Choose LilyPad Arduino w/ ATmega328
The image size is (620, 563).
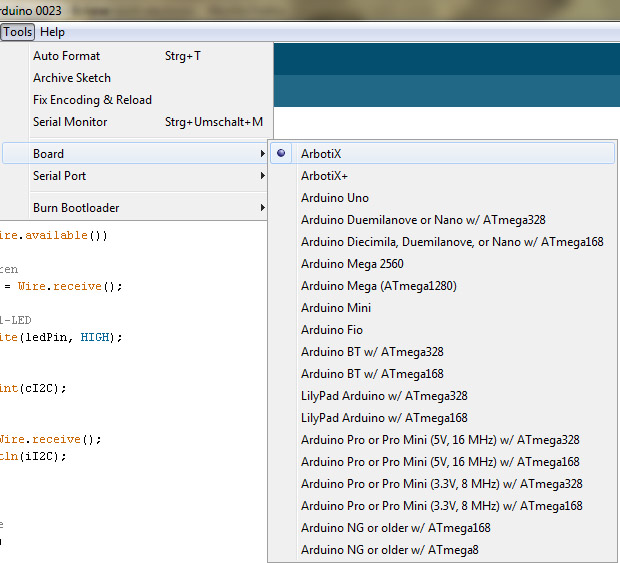tap(384, 396)
